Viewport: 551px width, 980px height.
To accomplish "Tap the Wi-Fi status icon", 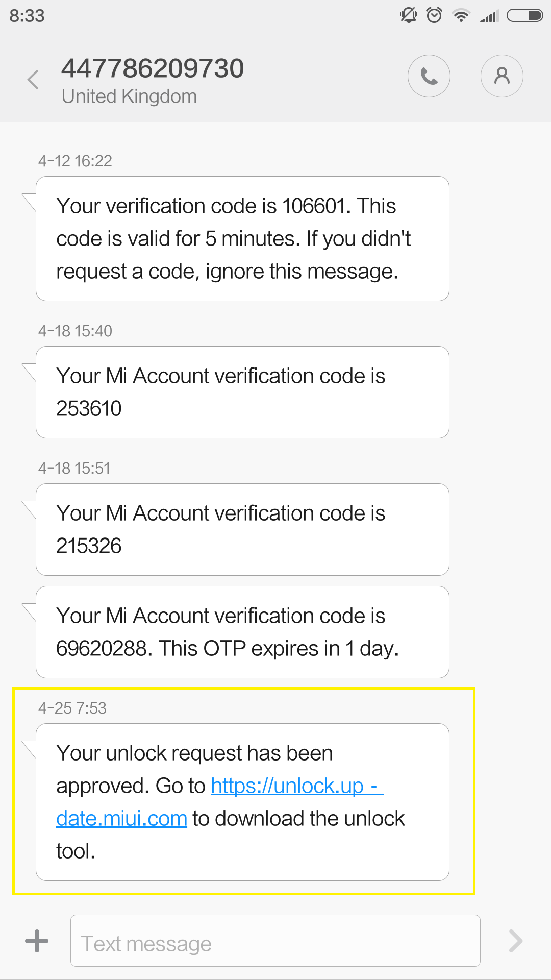I will [461, 15].
